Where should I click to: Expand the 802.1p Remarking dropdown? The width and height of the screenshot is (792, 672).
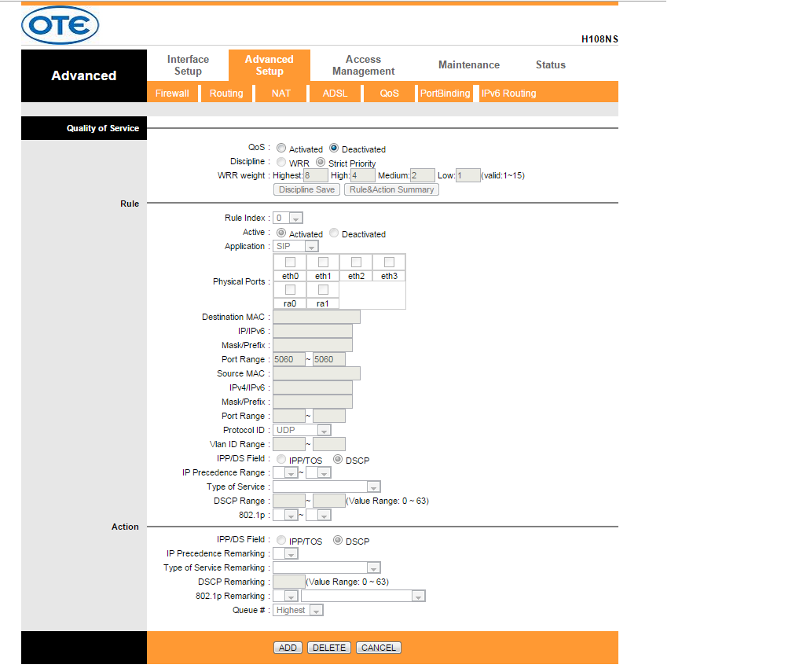(285, 596)
